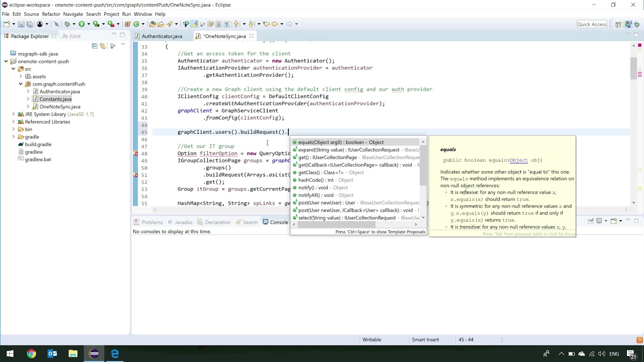The width and height of the screenshot is (644, 362).
Task: Click the Quick Access search field
Action: click(x=592, y=24)
